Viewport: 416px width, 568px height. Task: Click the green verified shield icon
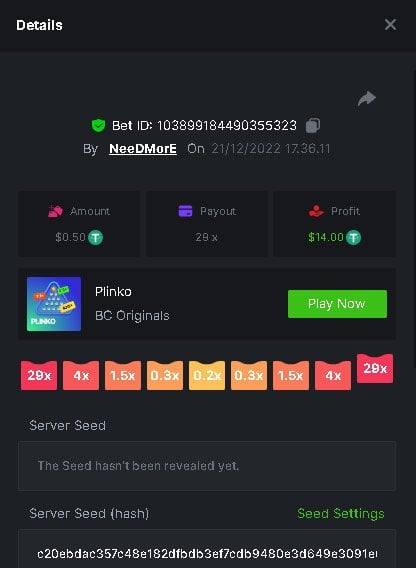98,125
